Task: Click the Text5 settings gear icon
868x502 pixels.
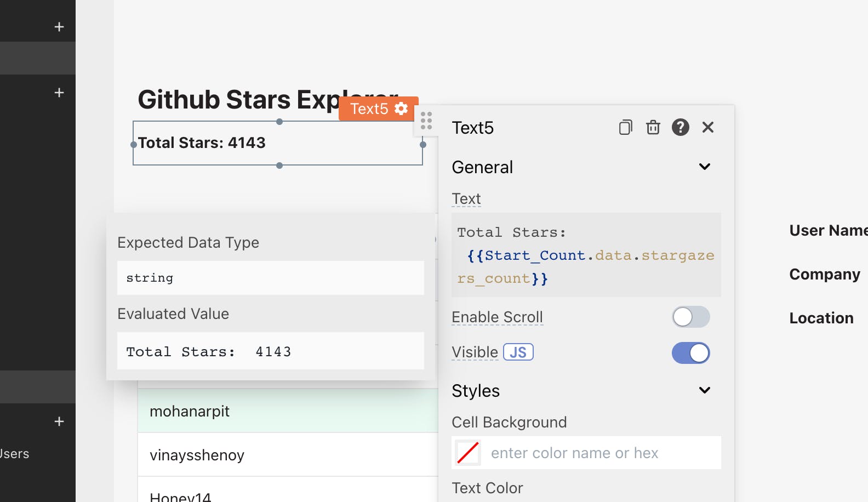Action: pyautogui.click(x=401, y=109)
